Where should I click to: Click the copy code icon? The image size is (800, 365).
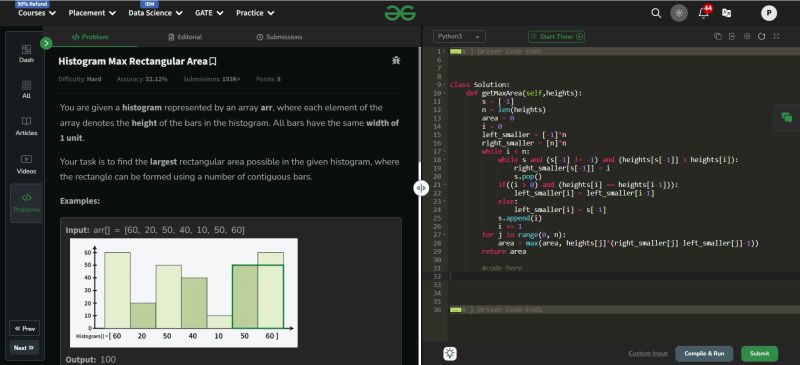pyautogui.click(x=717, y=37)
